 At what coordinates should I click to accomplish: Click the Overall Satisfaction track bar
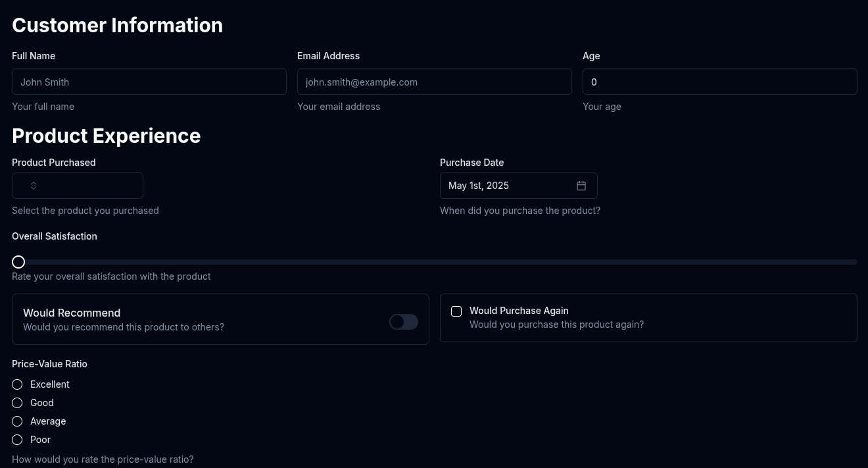(434, 262)
